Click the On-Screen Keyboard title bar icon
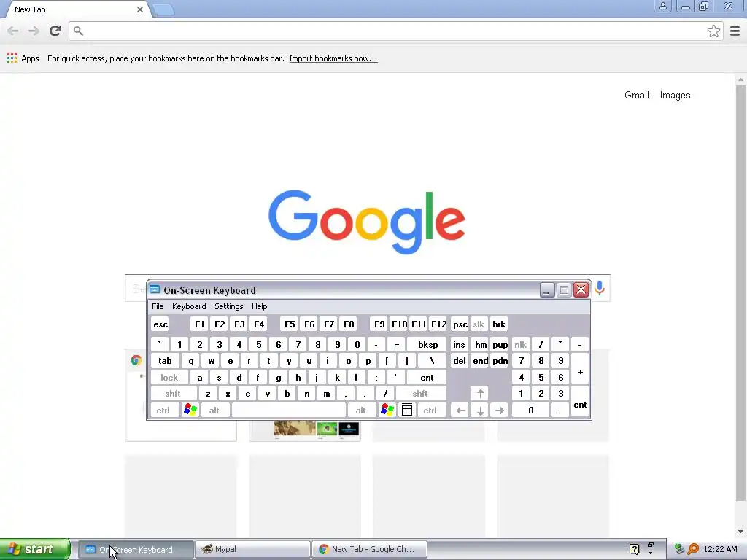Screen dimensions: 747x560 coord(155,289)
